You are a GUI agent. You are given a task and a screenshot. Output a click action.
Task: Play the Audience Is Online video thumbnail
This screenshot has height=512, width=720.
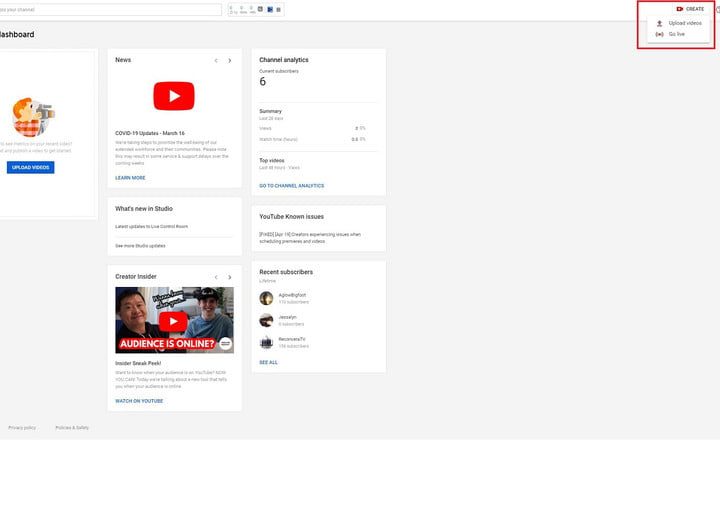point(174,320)
